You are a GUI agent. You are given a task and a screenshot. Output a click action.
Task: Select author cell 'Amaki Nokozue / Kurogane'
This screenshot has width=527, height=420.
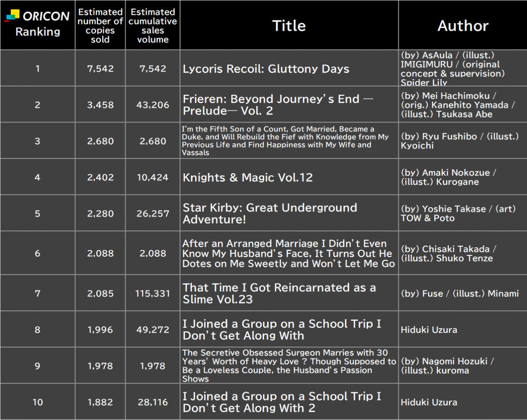462,177
